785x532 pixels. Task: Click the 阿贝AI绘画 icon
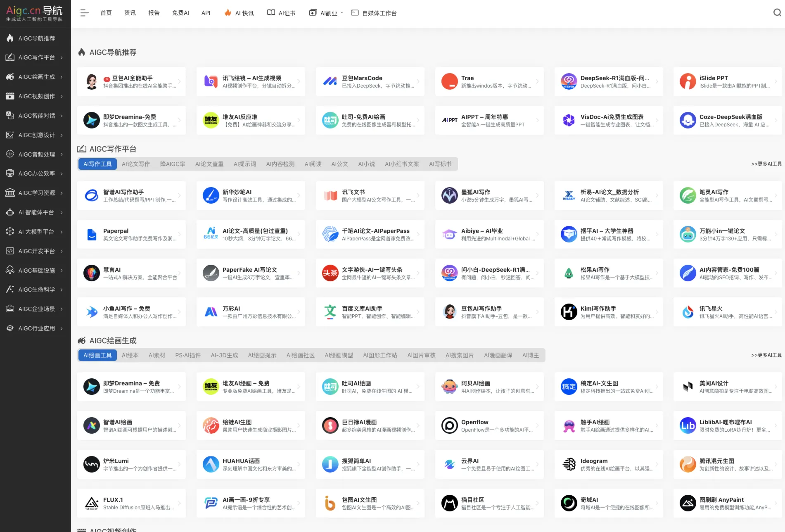(x=450, y=387)
